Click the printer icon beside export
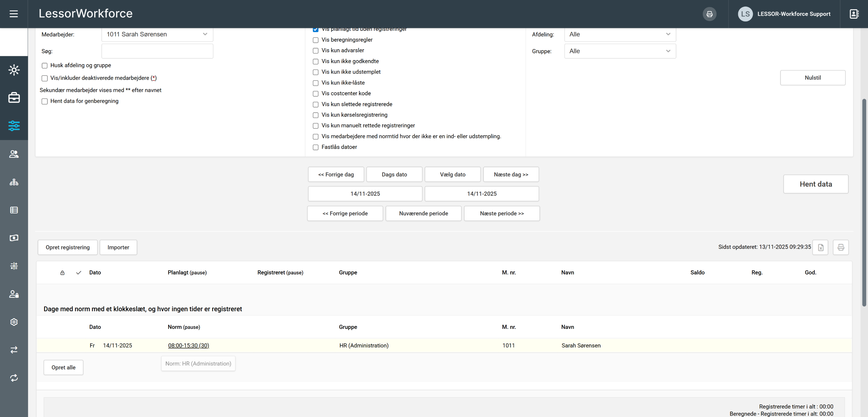 click(841, 247)
